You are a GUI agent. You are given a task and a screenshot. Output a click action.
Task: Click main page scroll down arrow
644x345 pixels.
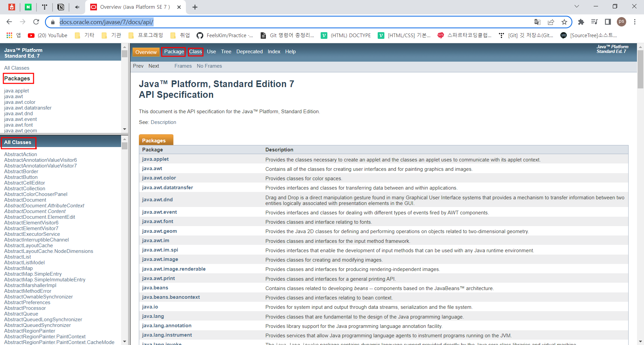(640, 342)
